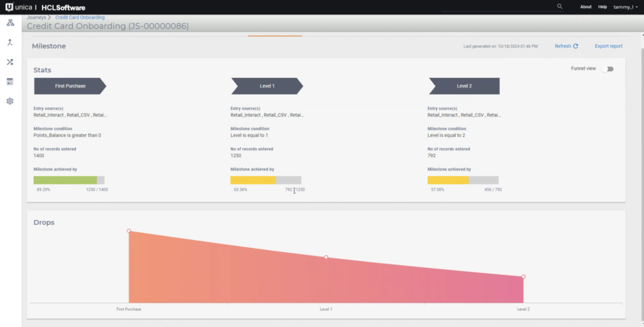Viewport: 644px width, 327px height.
Task: Click the orange-underlined active tab indicator
Action: point(275,36)
